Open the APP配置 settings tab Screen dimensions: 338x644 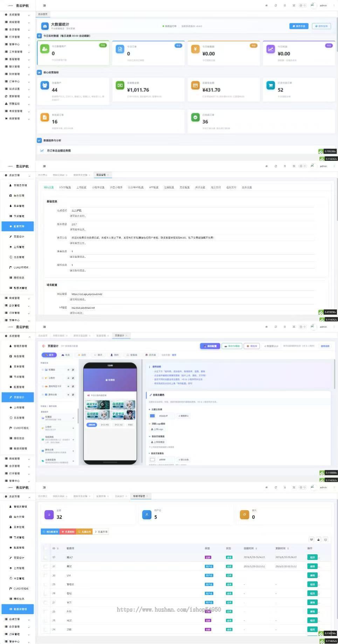pyautogui.click(x=154, y=187)
